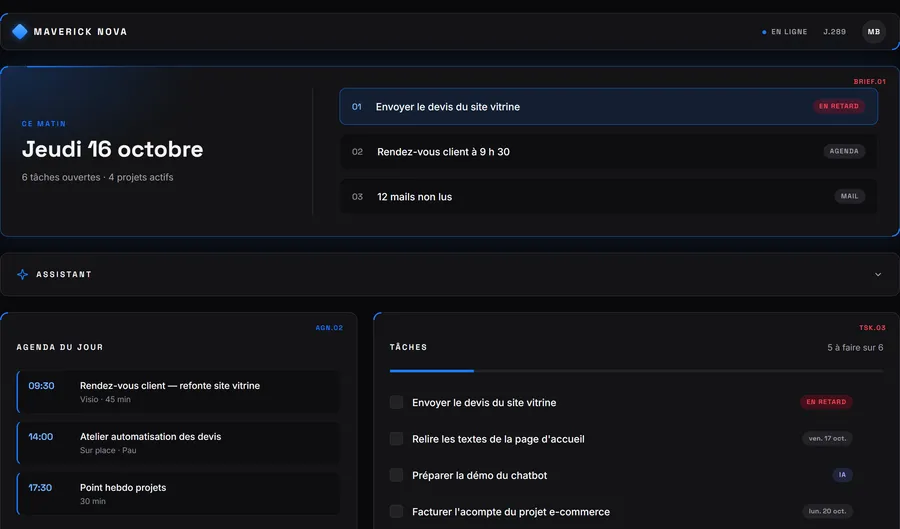Click the 'BRIEF.01' label
900x529 pixels.
pyautogui.click(x=870, y=81)
